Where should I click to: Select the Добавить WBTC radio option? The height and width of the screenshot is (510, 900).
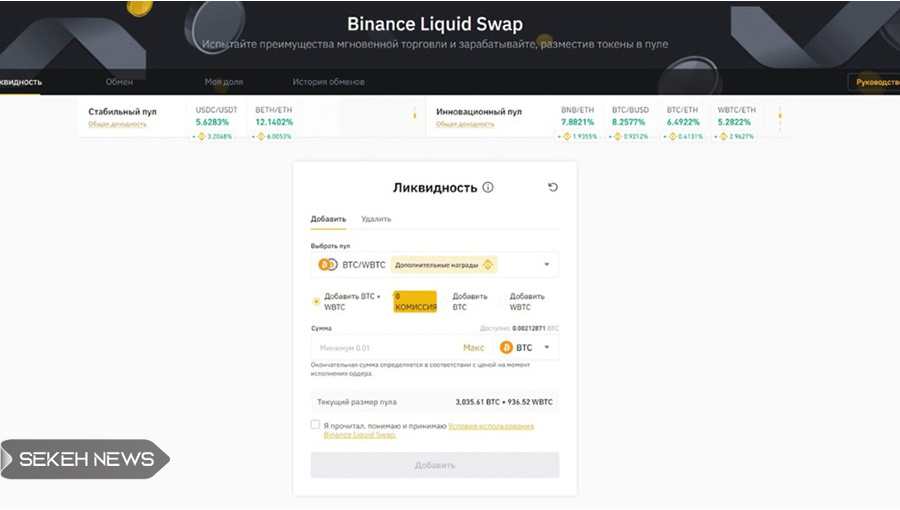(x=502, y=301)
